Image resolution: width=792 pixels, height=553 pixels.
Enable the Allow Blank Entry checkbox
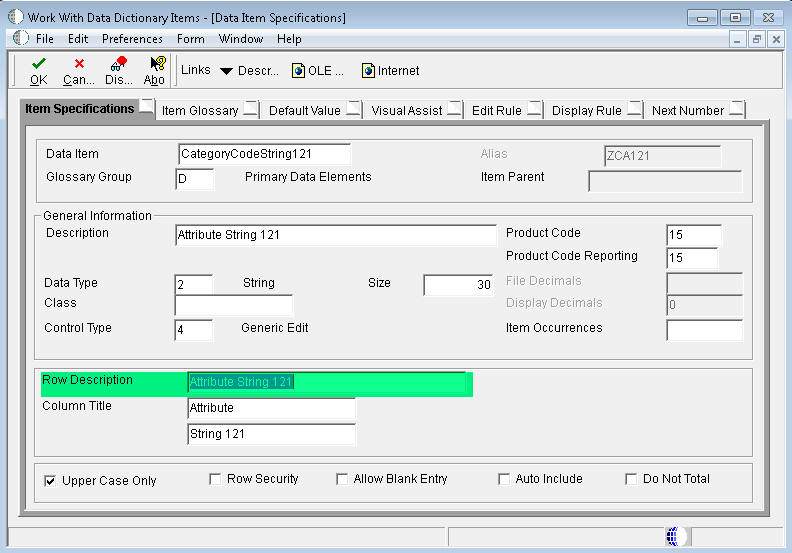(342, 479)
